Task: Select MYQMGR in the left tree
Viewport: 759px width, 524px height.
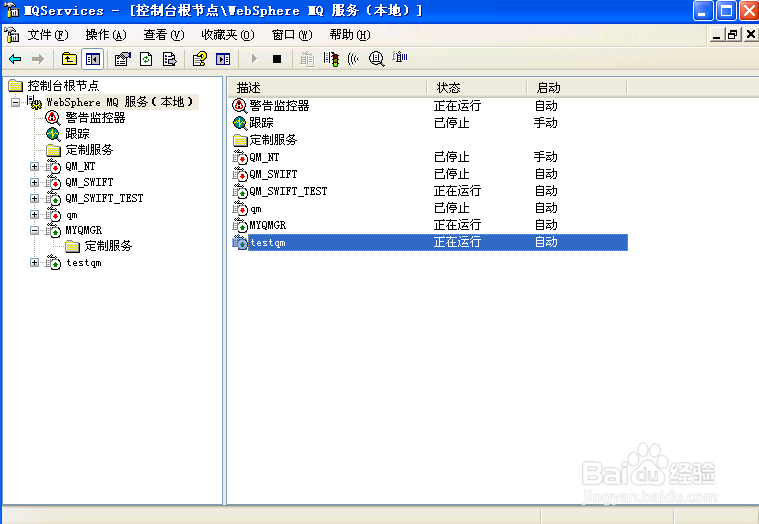Action: (x=84, y=230)
